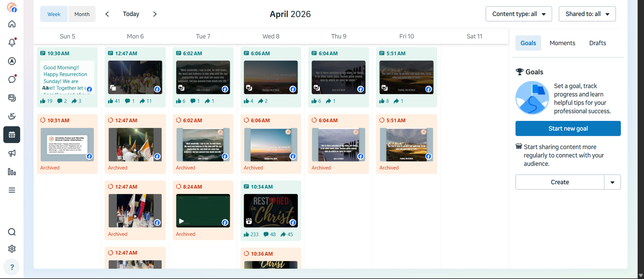Click the reel icon on Rest Red in Christ post

(249, 221)
